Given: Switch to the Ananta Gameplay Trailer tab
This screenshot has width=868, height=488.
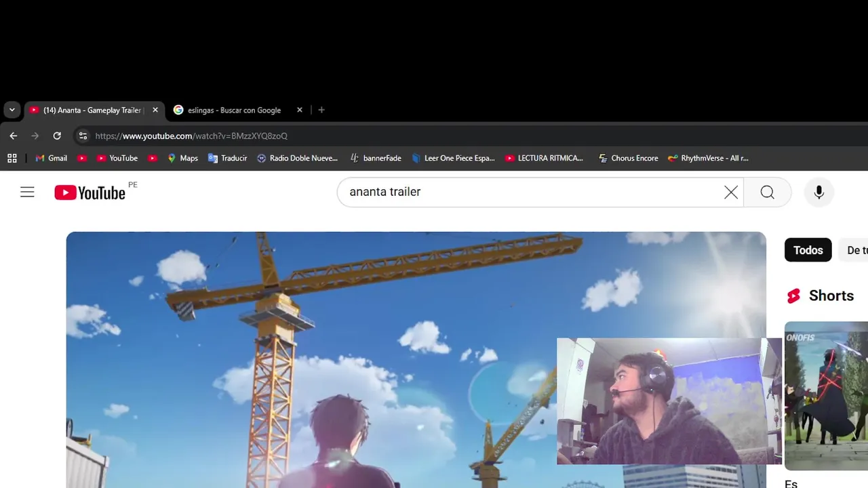Looking at the screenshot, I should tap(94, 110).
